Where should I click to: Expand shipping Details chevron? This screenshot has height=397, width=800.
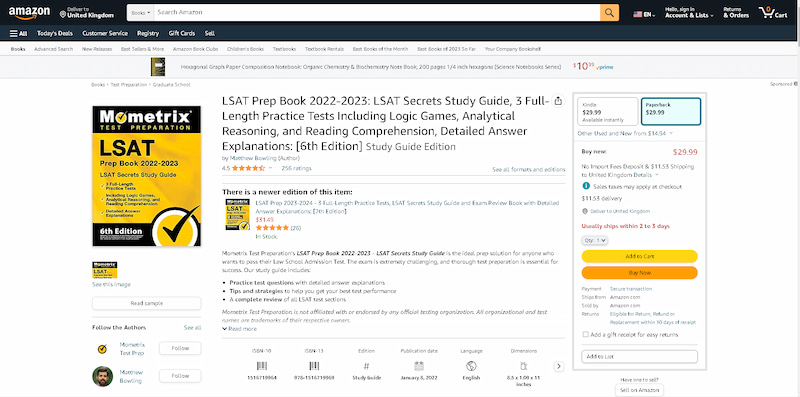pos(657,175)
